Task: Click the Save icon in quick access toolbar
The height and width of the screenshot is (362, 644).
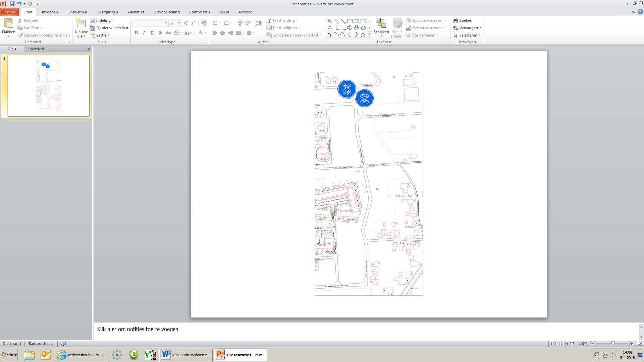Action: click(12, 4)
